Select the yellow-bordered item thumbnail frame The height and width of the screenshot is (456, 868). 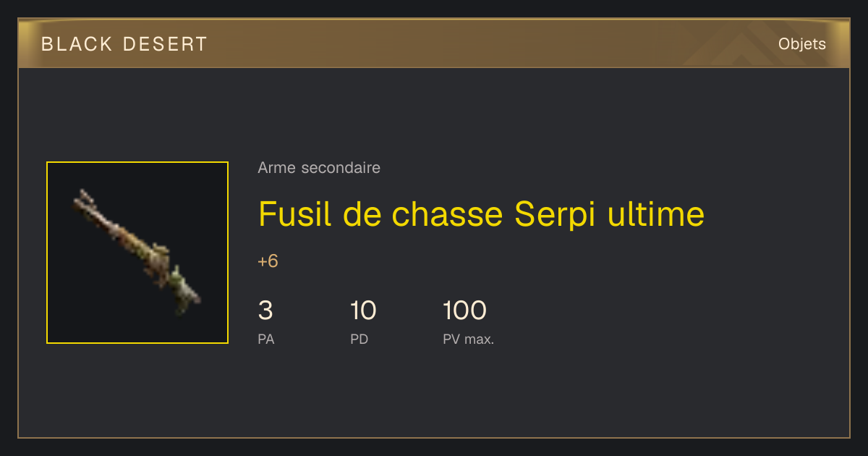[137, 253]
